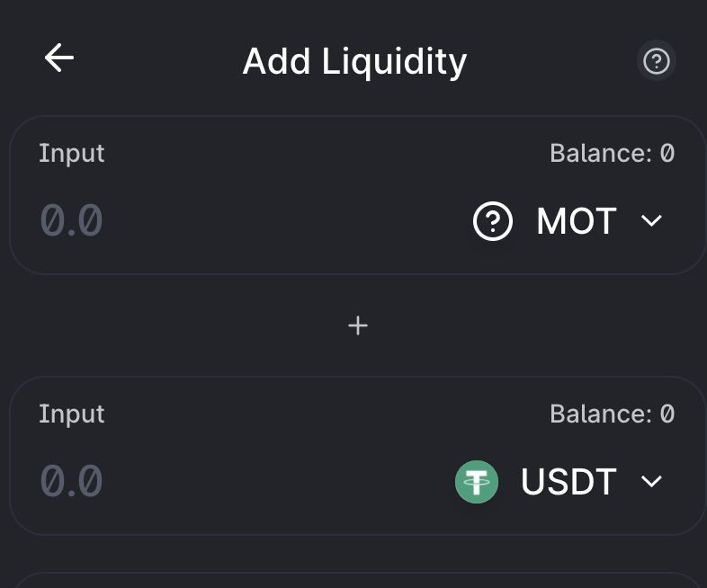This screenshot has height=588, width=707.
Task: Click the zero value in USDT balance
Action: tap(667, 414)
